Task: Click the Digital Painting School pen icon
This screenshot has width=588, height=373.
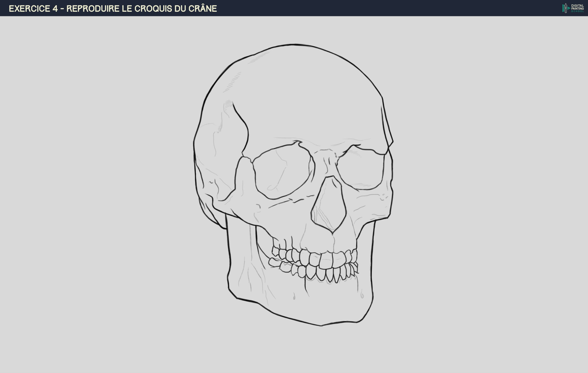Action: tap(566, 8)
